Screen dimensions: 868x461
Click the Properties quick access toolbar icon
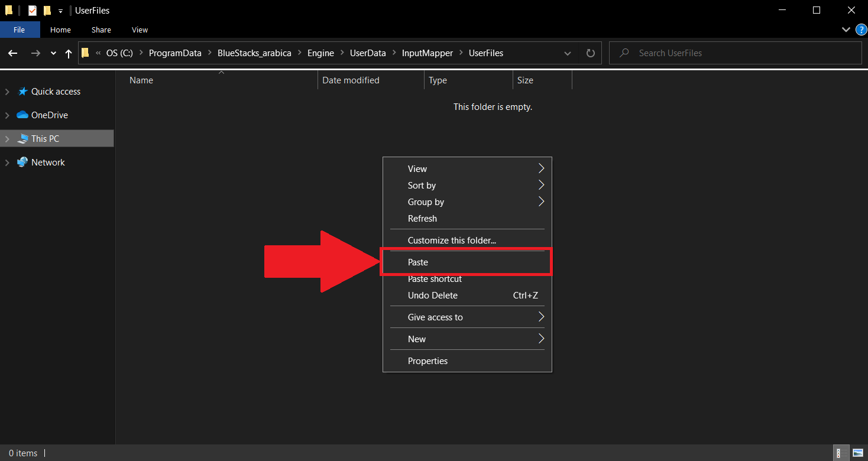(x=33, y=11)
